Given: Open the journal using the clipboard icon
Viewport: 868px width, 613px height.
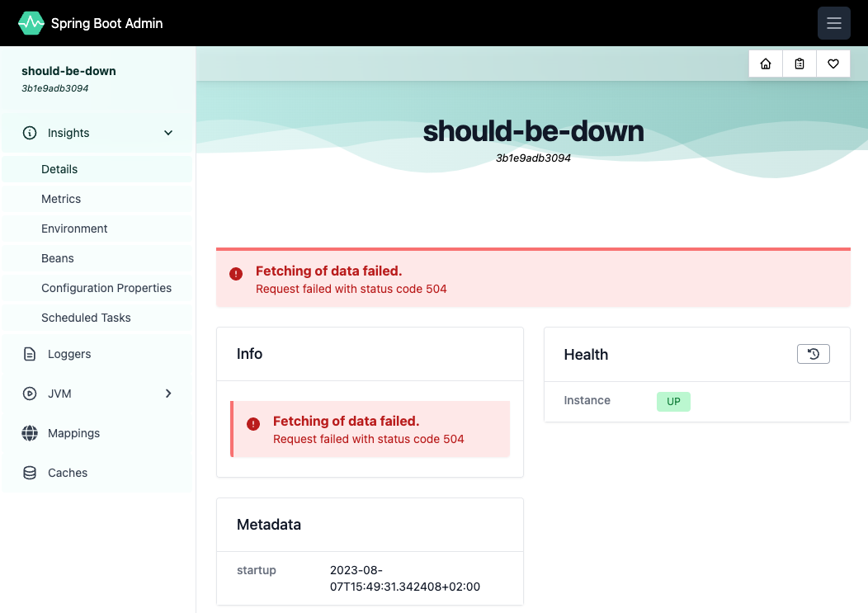Looking at the screenshot, I should [x=799, y=64].
